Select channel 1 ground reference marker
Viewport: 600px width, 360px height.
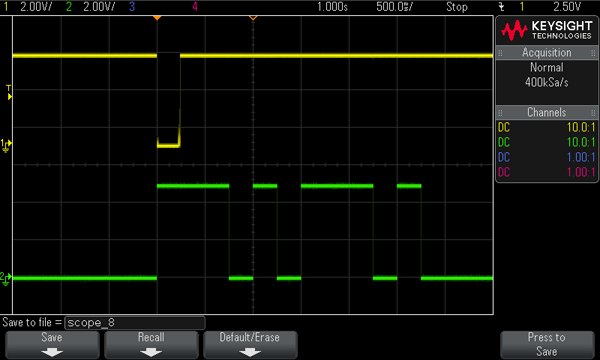click(x=6, y=145)
